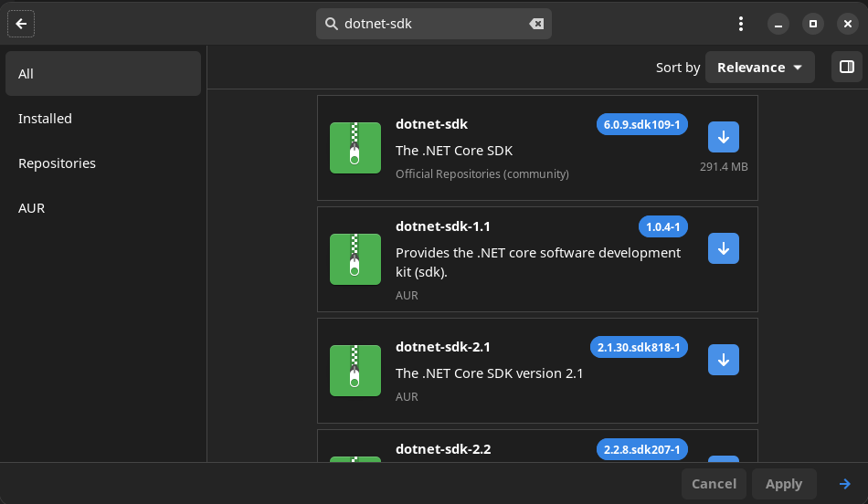The image size is (868, 504).
Task: Minimize the package manager window
Action: [x=778, y=24]
